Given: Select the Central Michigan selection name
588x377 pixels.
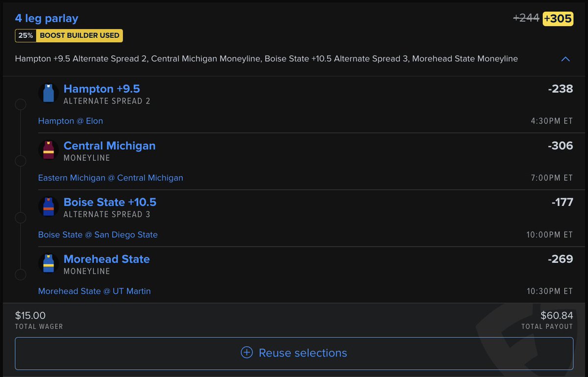Looking at the screenshot, I should [110, 146].
